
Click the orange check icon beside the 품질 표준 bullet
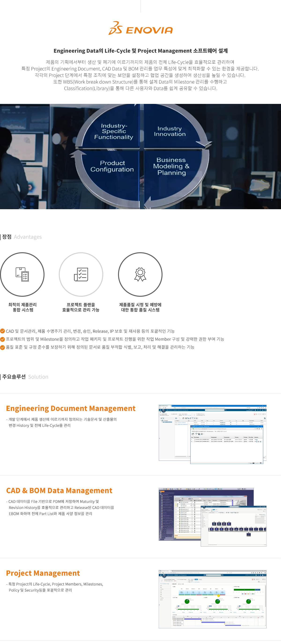[x=3, y=347]
